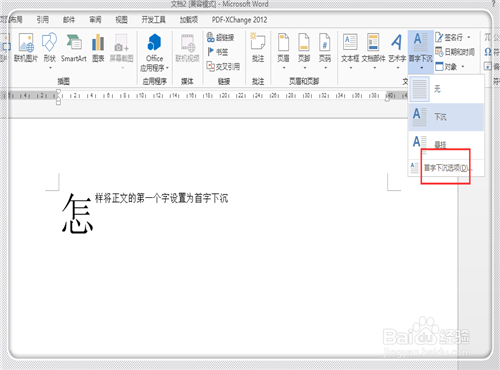Click the body text line 样将正文的第一个字设置为首字下沉
This screenshot has height=370, width=500.
pyautogui.click(x=161, y=198)
